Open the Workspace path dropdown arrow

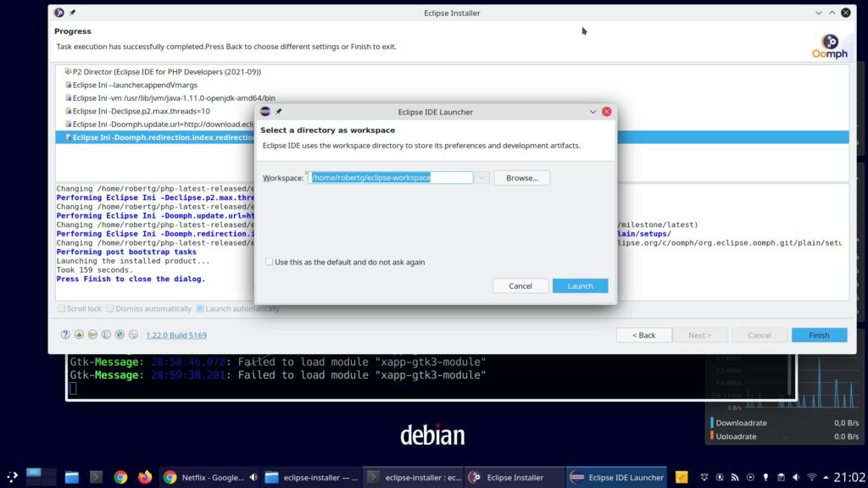pos(481,178)
